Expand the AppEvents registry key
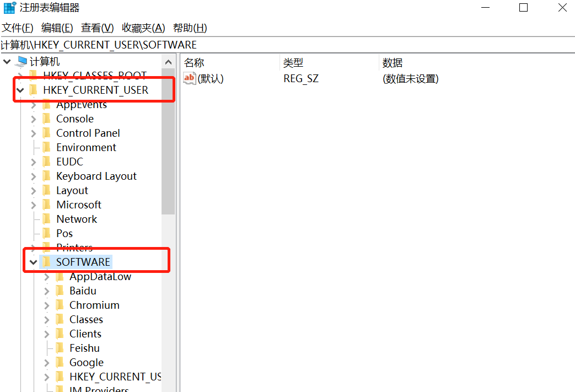 click(x=33, y=104)
